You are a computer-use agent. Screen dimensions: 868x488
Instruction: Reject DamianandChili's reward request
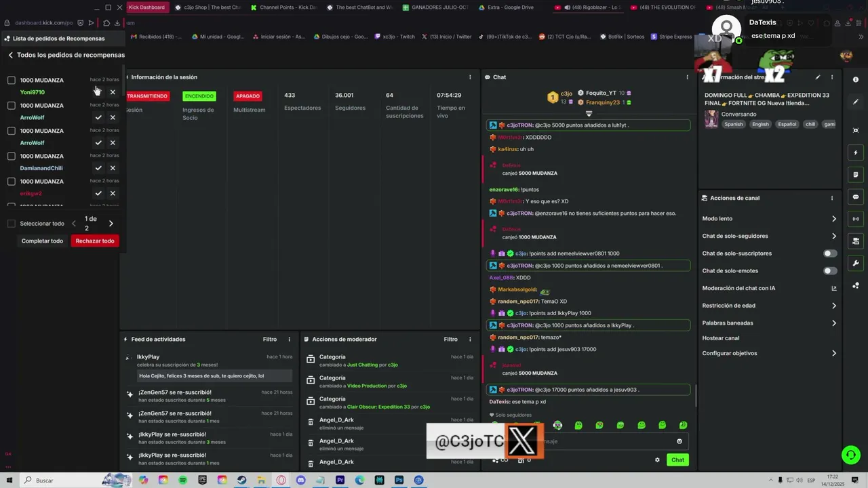point(113,168)
